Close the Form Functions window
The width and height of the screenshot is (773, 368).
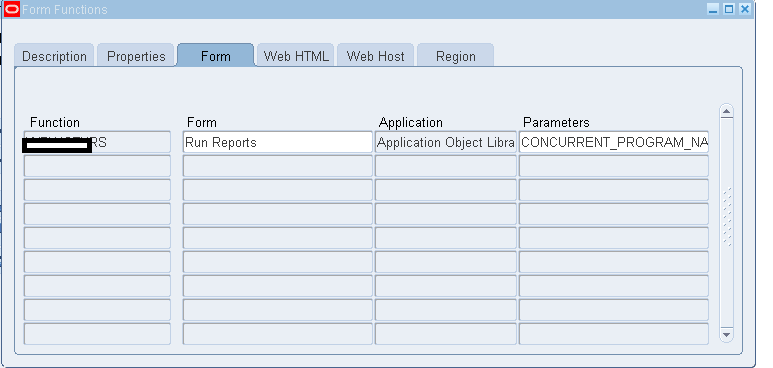point(745,9)
